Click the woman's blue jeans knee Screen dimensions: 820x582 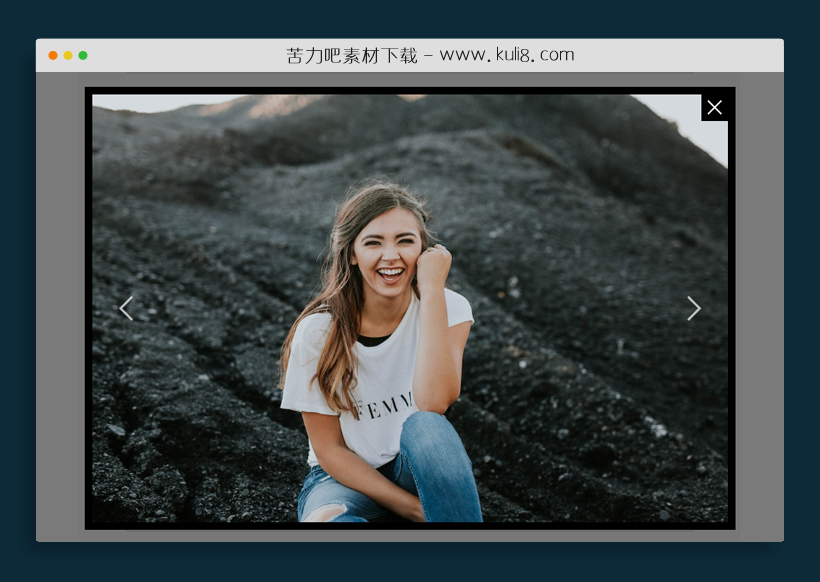coord(432,440)
